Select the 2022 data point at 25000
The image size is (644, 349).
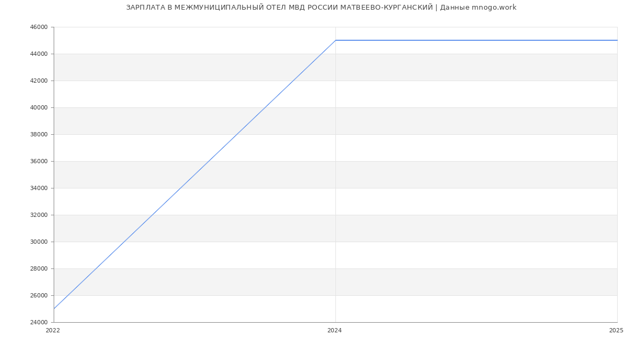[54, 309]
